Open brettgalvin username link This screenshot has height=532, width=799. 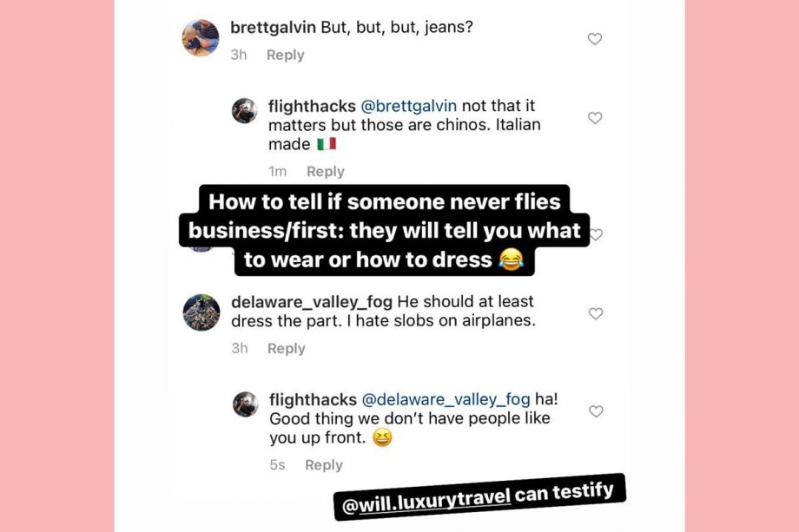[x=273, y=27]
